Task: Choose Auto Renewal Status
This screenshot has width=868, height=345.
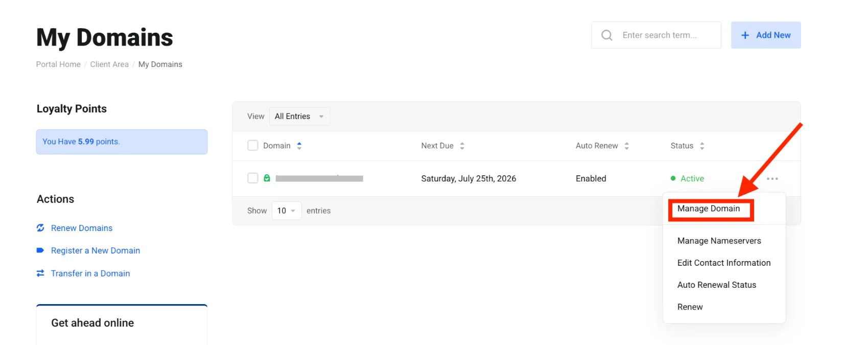Action: pos(716,285)
